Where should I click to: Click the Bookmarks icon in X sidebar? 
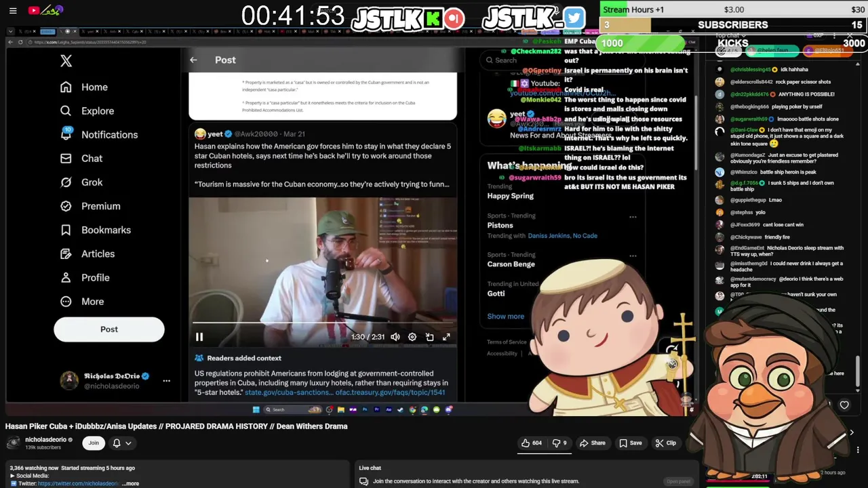click(x=66, y=230)
